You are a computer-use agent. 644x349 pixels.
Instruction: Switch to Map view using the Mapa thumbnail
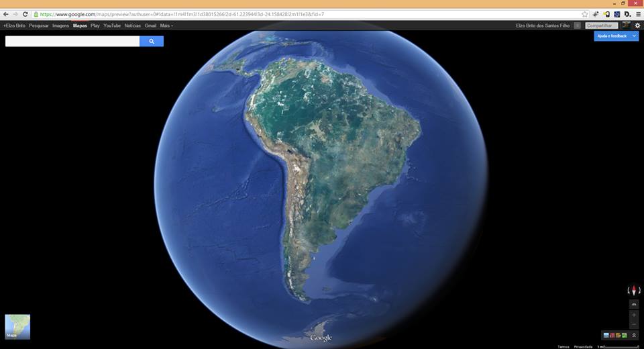(17, 327)
